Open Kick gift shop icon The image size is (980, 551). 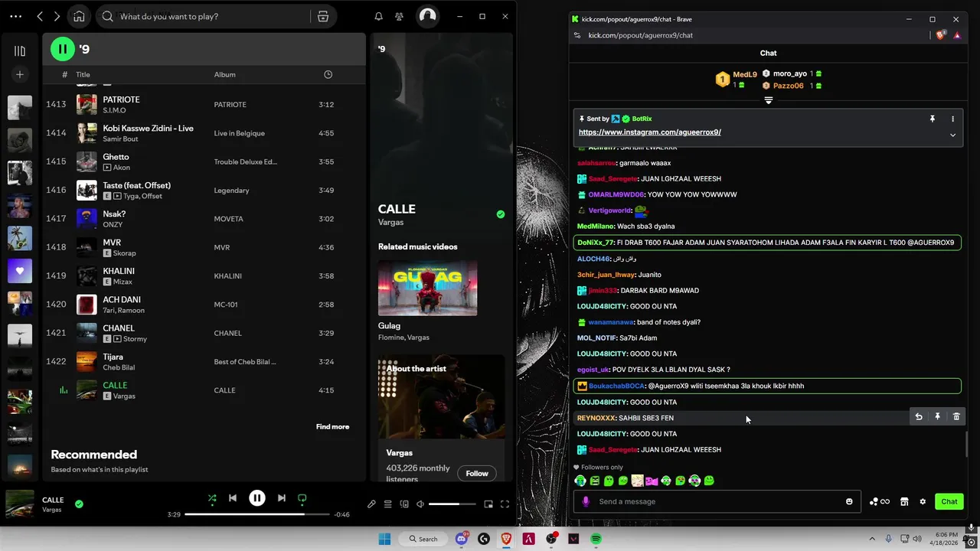click(x=904, y=501)
